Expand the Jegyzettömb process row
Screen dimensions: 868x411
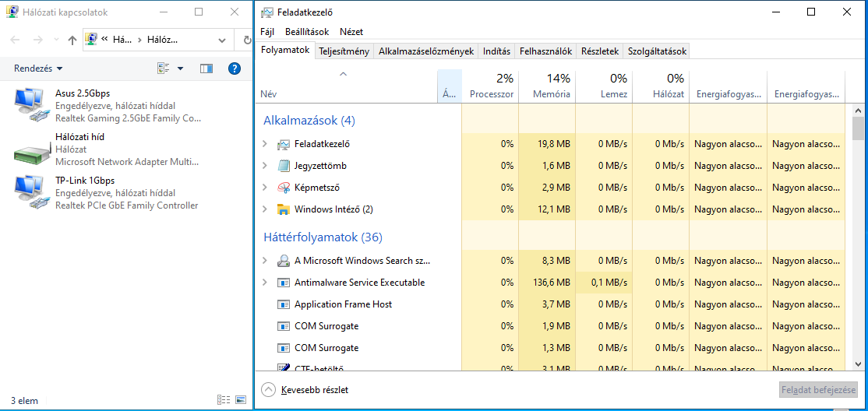click(x=265, y=165)
